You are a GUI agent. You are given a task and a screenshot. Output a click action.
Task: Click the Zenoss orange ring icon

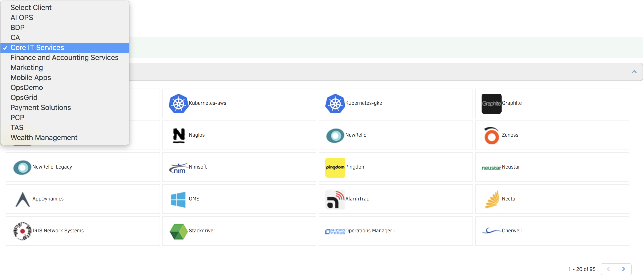click(492, 135)
